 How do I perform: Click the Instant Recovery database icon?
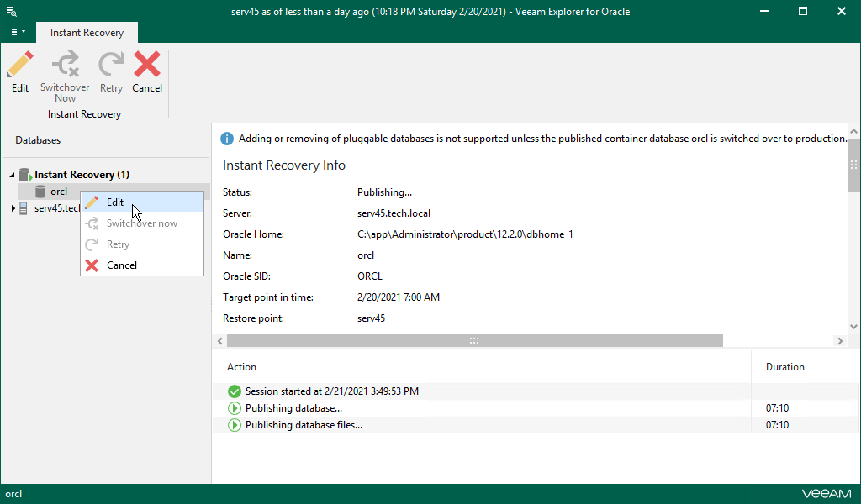click(x=25, y=175)
